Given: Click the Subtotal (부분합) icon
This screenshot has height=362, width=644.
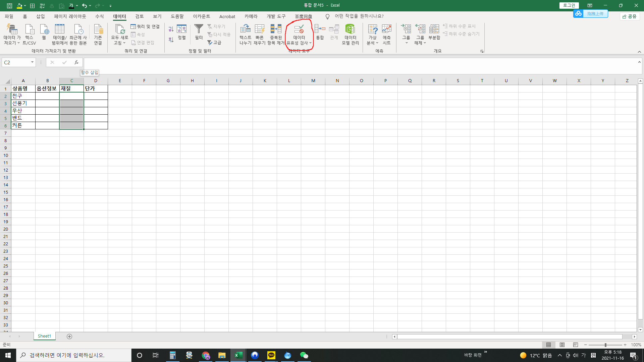Looking at the screenshot, I should click(434, 29).
